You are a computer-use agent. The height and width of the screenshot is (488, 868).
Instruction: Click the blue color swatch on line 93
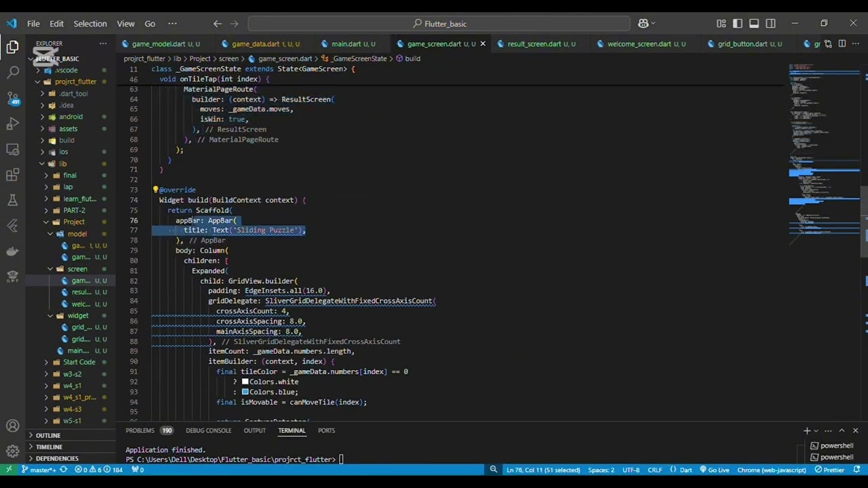[x=245, y=392]
